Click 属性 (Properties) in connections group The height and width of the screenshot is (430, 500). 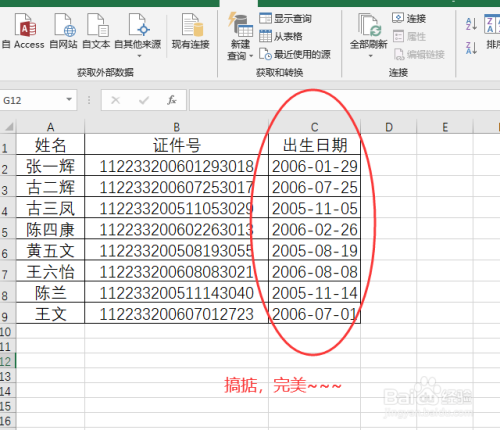point(409,36)
